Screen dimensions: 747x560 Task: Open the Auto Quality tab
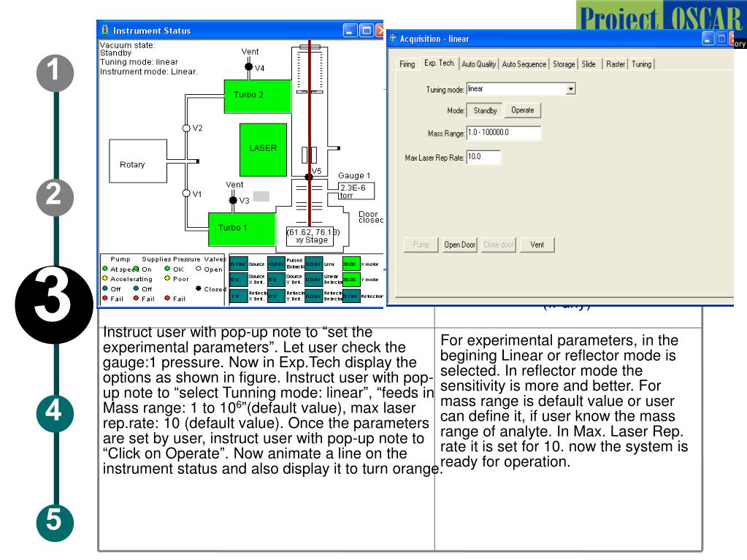click(x=479, y=64)
